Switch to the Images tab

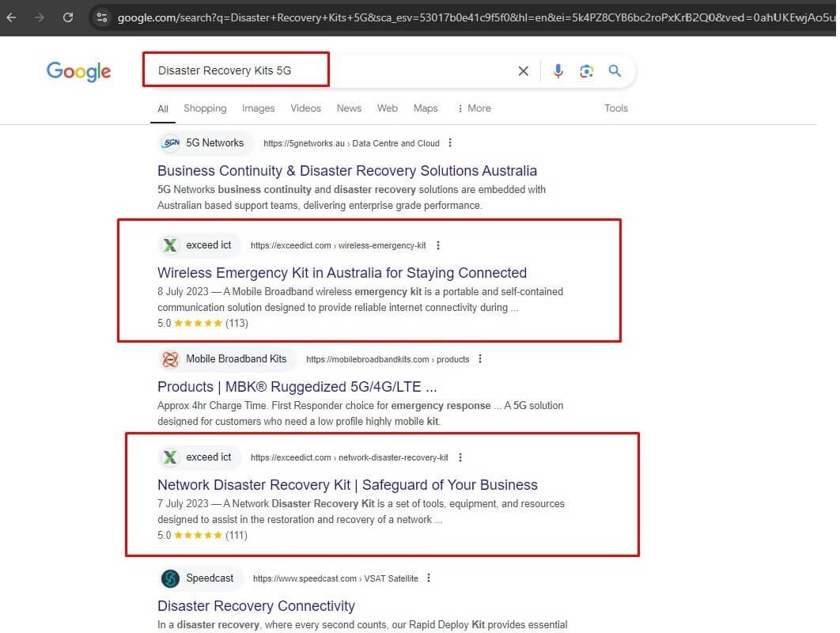[x=258, y=108]
